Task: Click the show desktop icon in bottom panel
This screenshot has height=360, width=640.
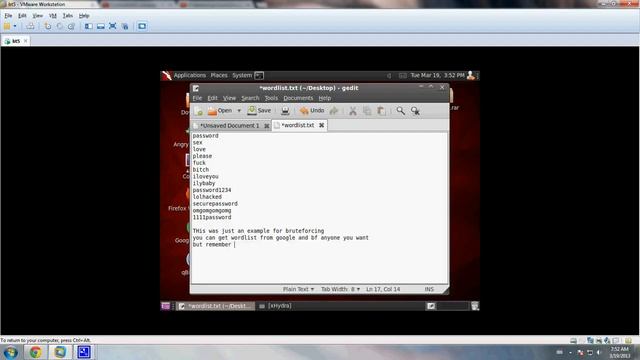Action: click(165, 306)
